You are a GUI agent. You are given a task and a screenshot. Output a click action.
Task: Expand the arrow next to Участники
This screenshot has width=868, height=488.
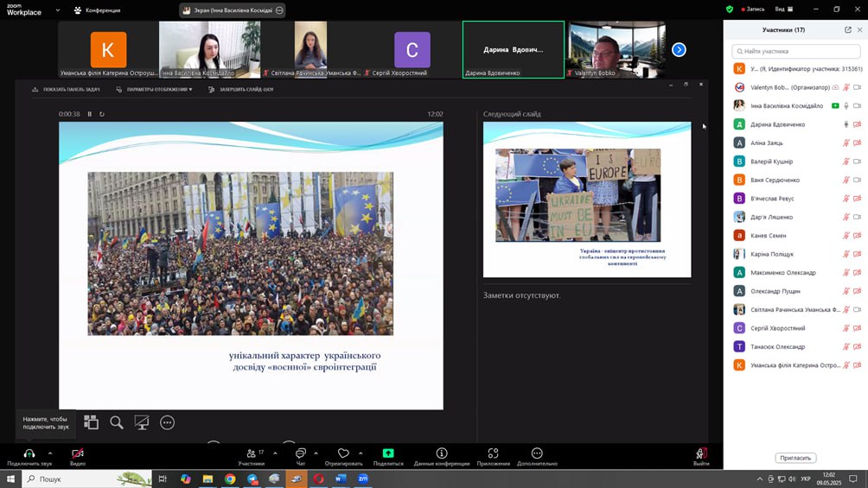click(x=275, y=453)
